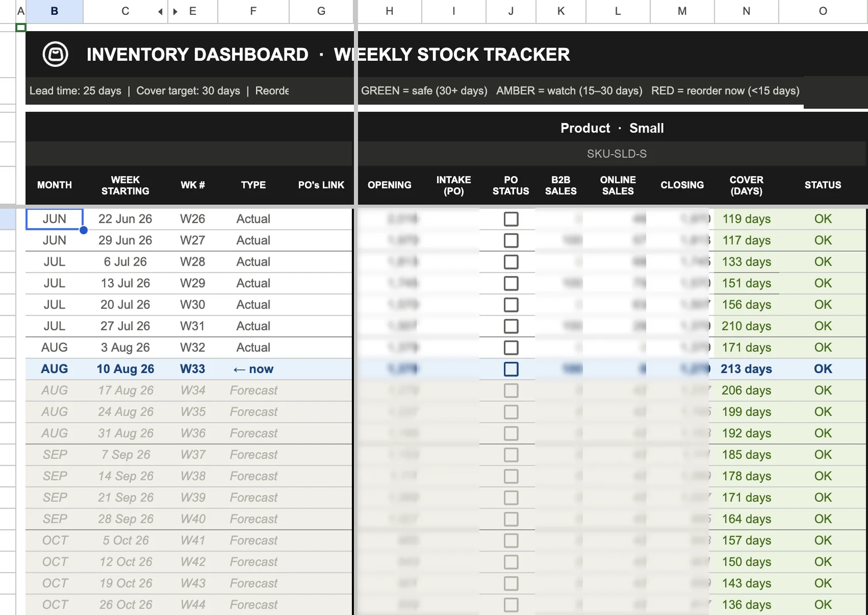Select the W33 week number cell
This screenshot has height=615, width=868.
[192, 369]
